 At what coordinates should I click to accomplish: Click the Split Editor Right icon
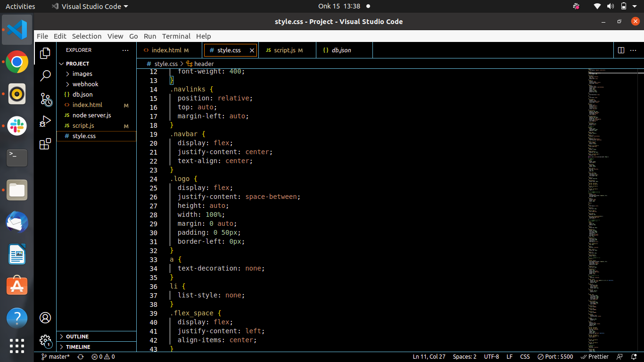point(621,50)
